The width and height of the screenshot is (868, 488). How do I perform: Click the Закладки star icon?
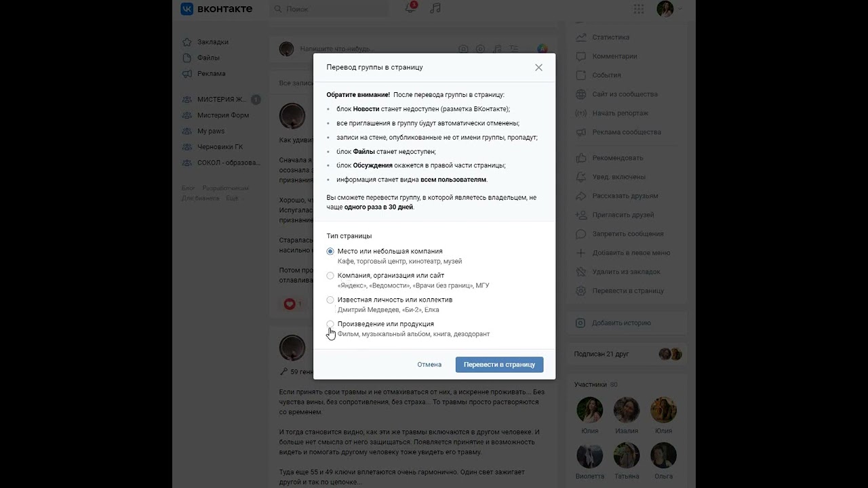pyautogui.click(x=187, y=42)
